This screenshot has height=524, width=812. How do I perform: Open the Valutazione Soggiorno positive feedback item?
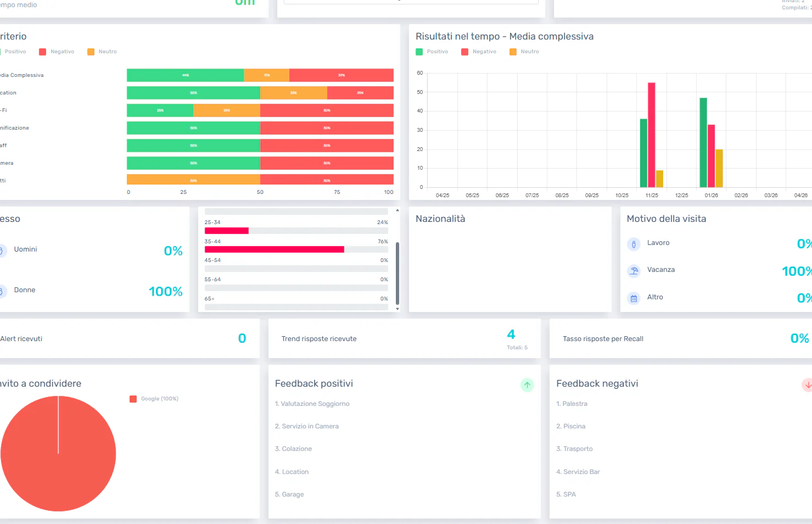tap(312, 404)
